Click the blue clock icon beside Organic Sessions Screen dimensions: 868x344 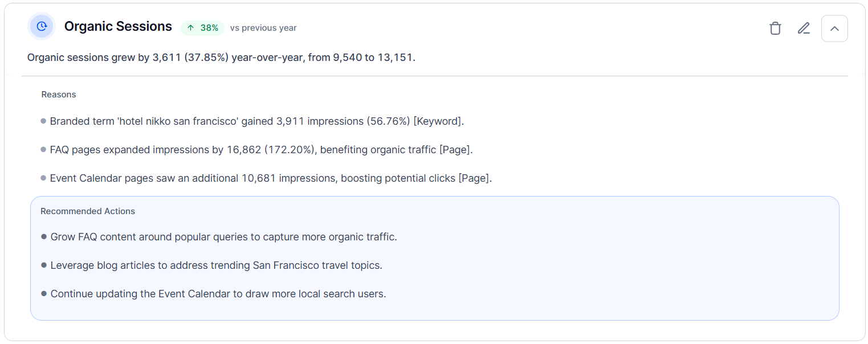[42, 26]
